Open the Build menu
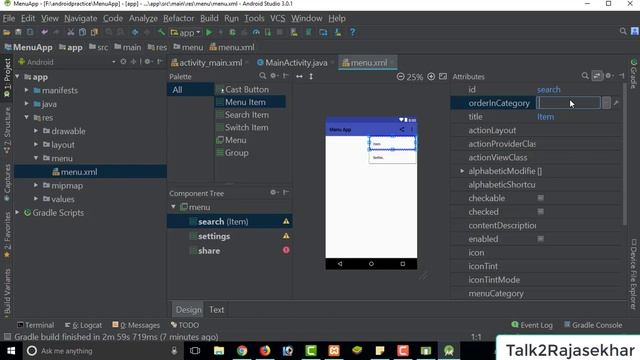Viewport: 640px width, 360px height. (209, 18)
